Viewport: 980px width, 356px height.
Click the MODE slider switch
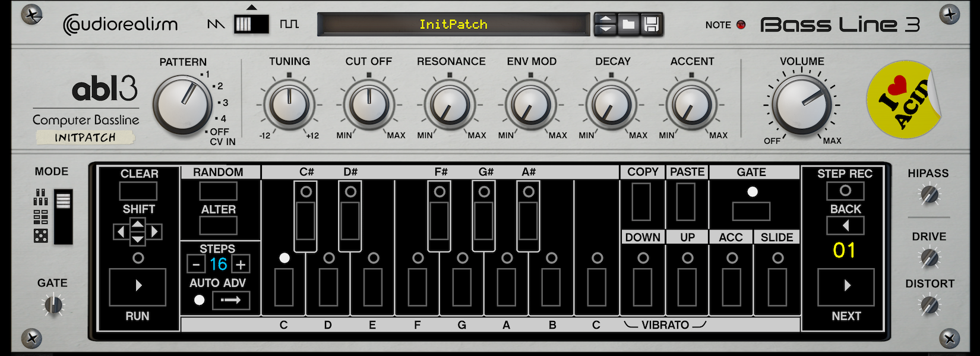tap(63, 217)
